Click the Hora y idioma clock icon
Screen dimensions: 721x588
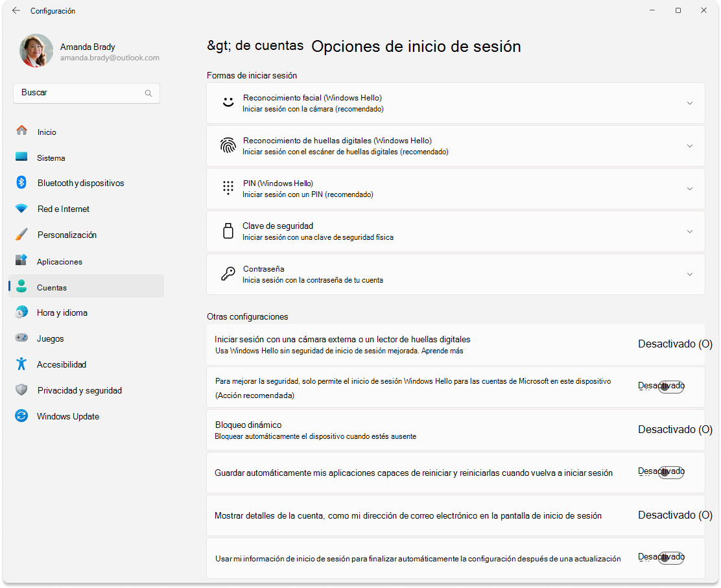click(21, 312)
